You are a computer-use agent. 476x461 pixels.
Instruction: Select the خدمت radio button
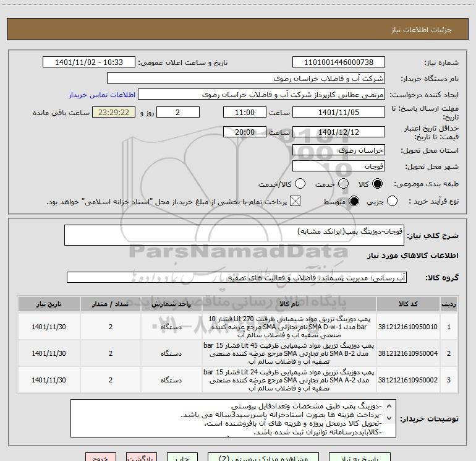pyautogui.click(x=343, y=184)
